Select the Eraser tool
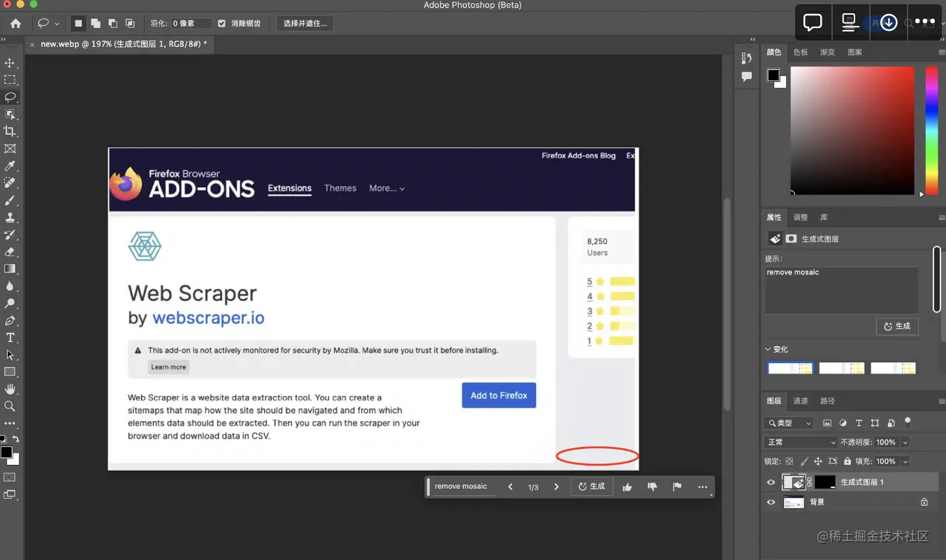The image size is (946, 560). click(10, 251)
